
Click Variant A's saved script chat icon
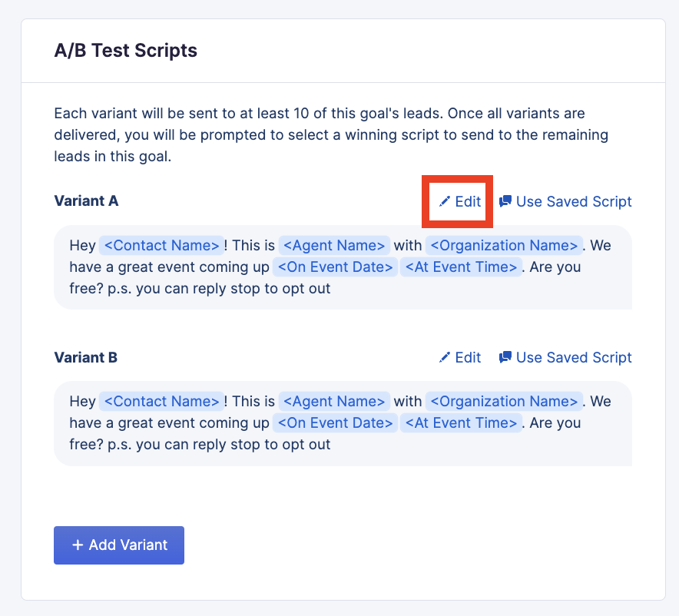[505, 202]
